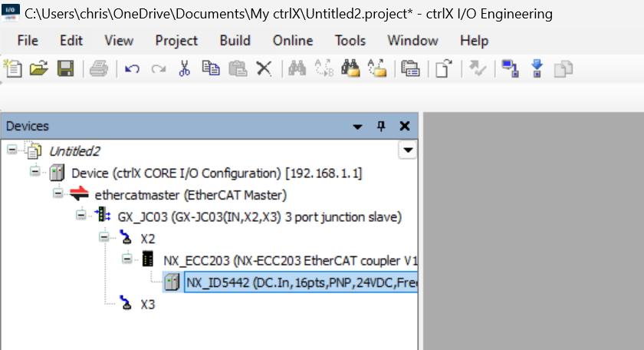Select NX_ECC203 EtherCAT coupler row
Image resolution: width=644 pixels, height=350 pixels.
pos(290,261)
